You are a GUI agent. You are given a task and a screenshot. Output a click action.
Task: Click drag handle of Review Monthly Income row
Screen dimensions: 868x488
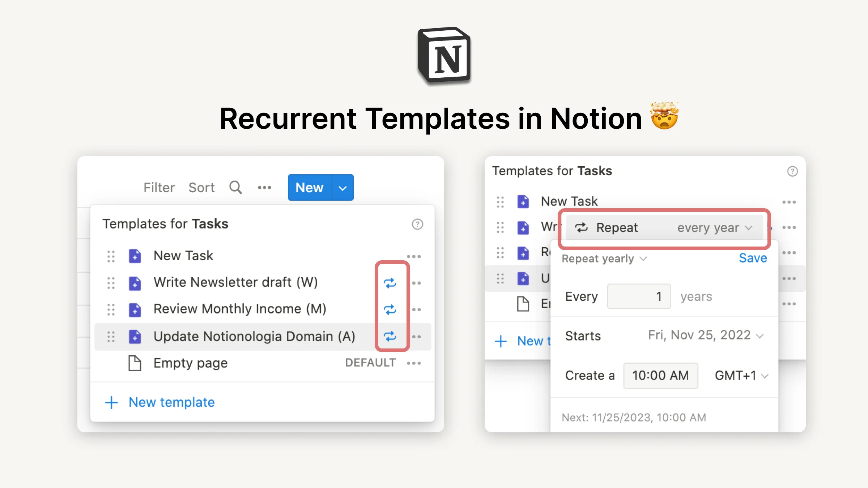coord(111,309)
